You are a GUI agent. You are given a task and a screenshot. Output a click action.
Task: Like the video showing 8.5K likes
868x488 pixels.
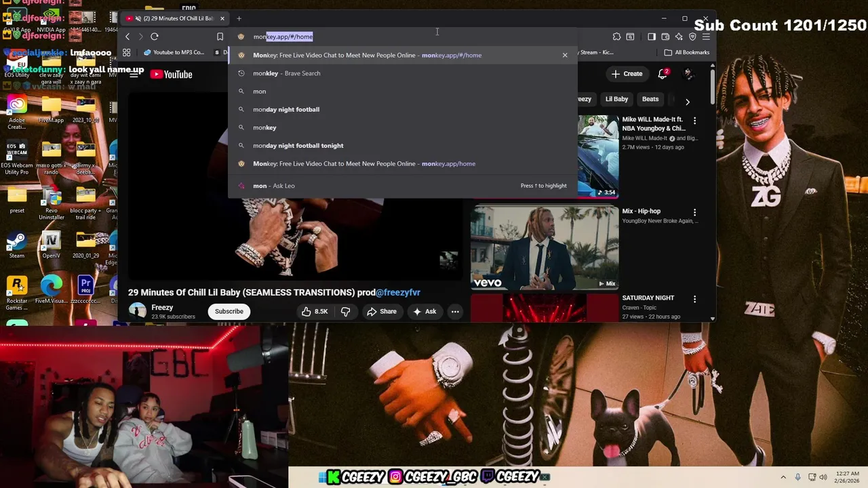[315, 312]
